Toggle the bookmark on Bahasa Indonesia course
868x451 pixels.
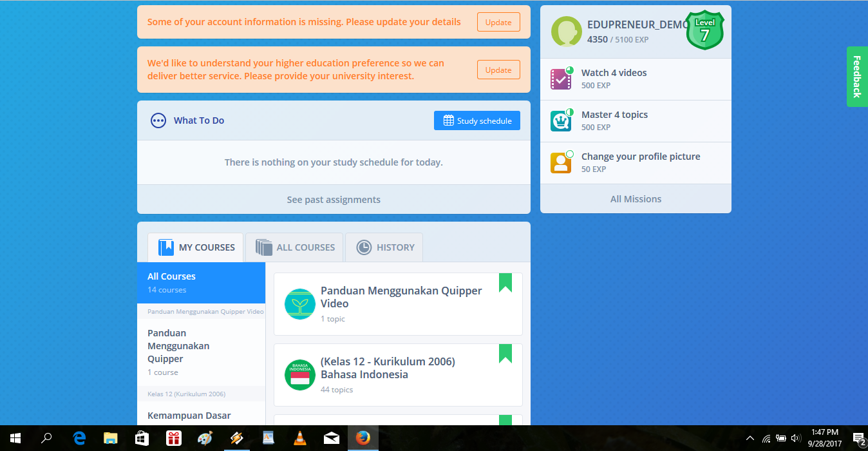click(505, 354)
